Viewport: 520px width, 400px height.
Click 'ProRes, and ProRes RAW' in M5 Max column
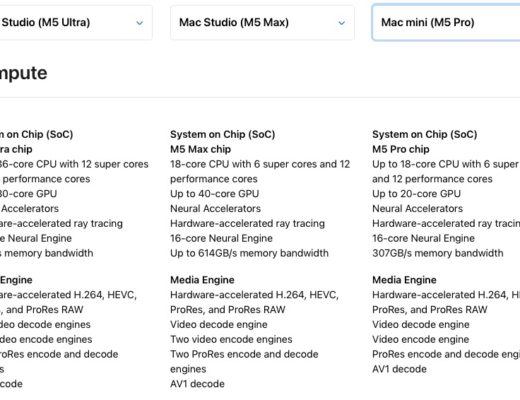228,310
